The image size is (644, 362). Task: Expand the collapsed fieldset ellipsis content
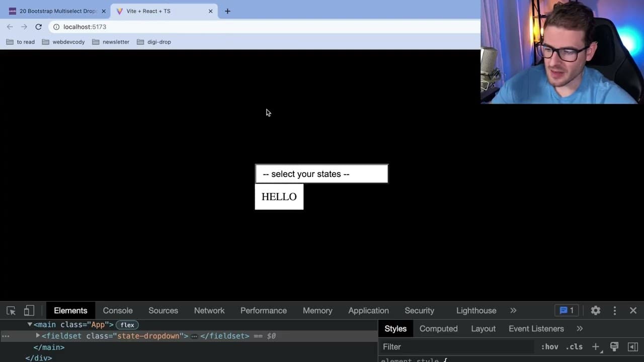[194, 336]
